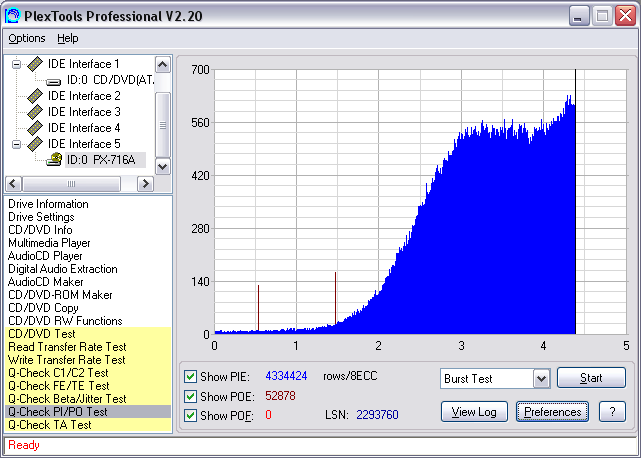The height and width of the screenshot is (458, 641).
Task: Open Digital Audio Extraction
Action: click(x=63, y=269)
